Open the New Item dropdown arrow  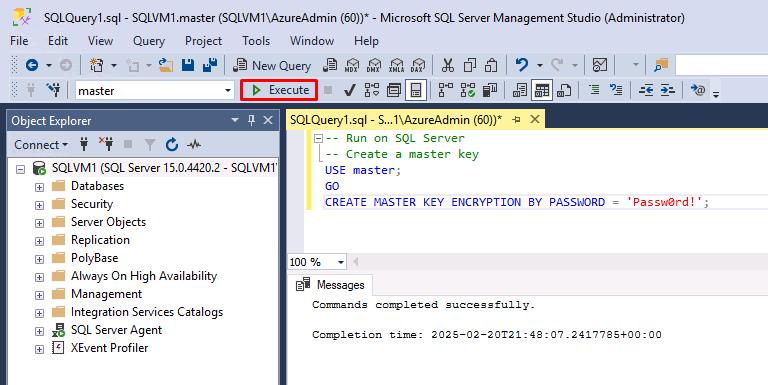coord(114,65)
